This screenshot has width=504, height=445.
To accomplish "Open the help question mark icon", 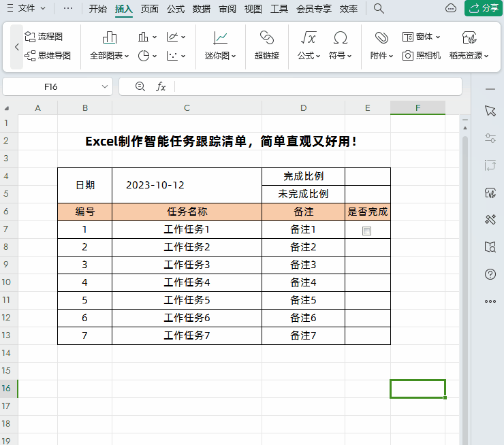I will pyautogui.click(x=490, y=274).
